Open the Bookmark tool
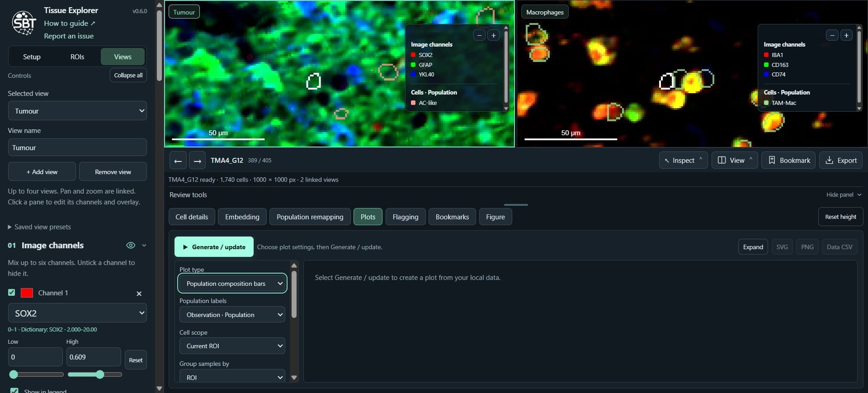868x393 pixels. pos(788,160)
